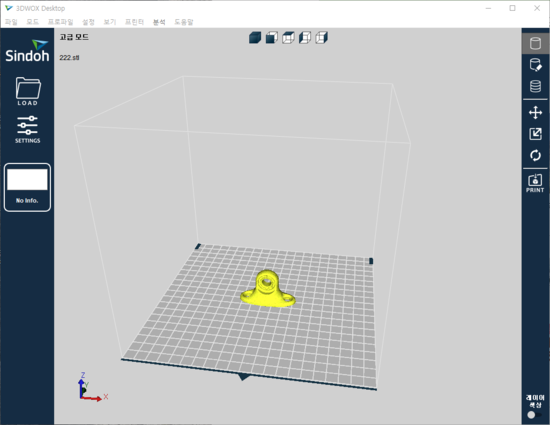The height and width of the screenshot is (425, 550).
Task: Click the 고급 모드 mode label
Action: point(74,37)
